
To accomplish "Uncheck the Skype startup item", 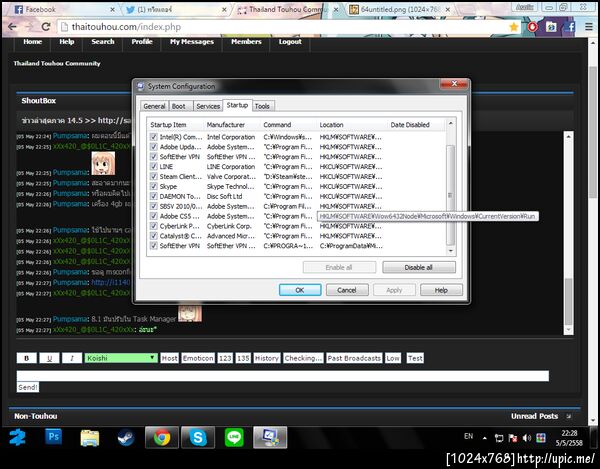I will [x=153, y=186].
